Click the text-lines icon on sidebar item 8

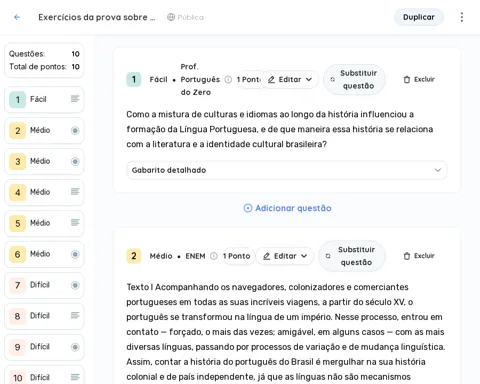click(x=75, y=315)
